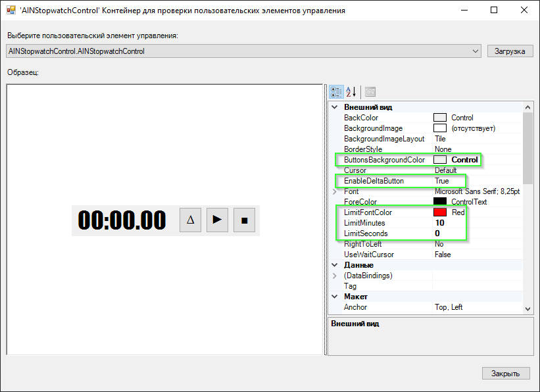The height and width of the screenshot is (392, 540).
Task: Sort properties alphabetically
Action: pyautogui.click(x=352, y=91)
